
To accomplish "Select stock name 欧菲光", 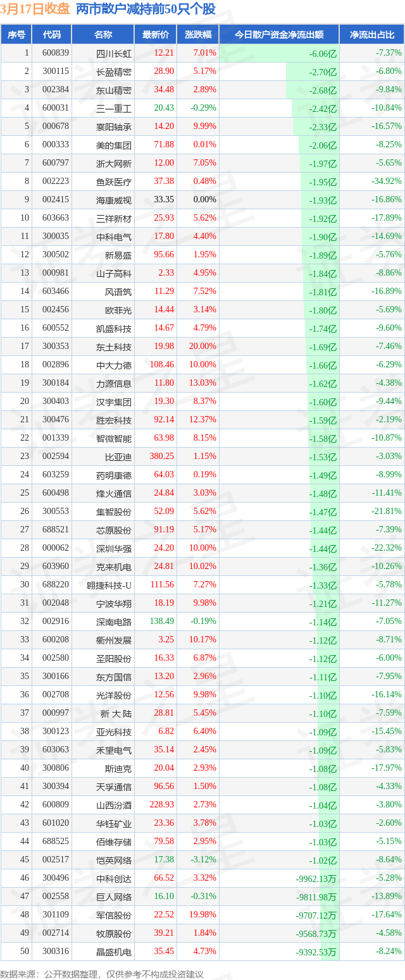I will point(118,310).
